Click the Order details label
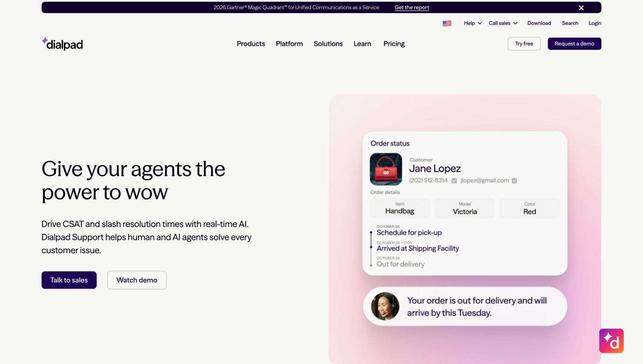This screenshot has width=643, height=364. 385,192
